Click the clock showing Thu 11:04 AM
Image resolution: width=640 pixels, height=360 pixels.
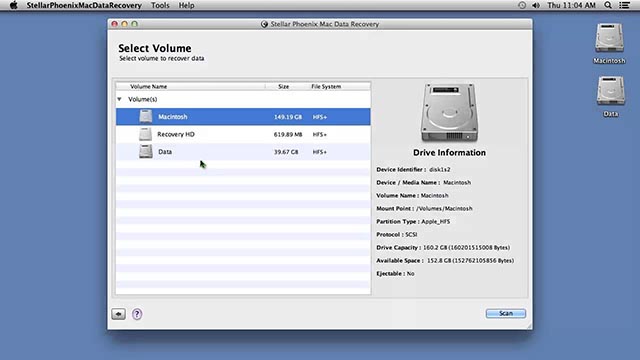pyautogui.click(x=571, y=5)
